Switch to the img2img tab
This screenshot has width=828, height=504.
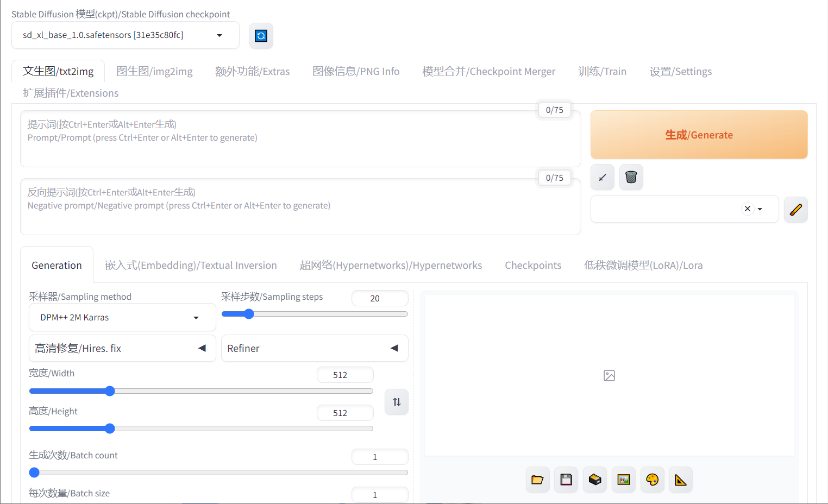(154, 71)
